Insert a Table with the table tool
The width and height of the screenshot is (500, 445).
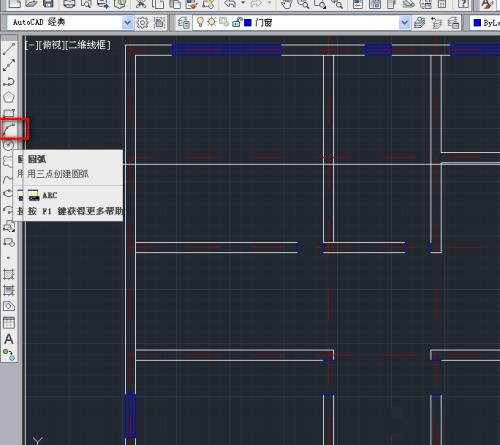coord(9,323)
